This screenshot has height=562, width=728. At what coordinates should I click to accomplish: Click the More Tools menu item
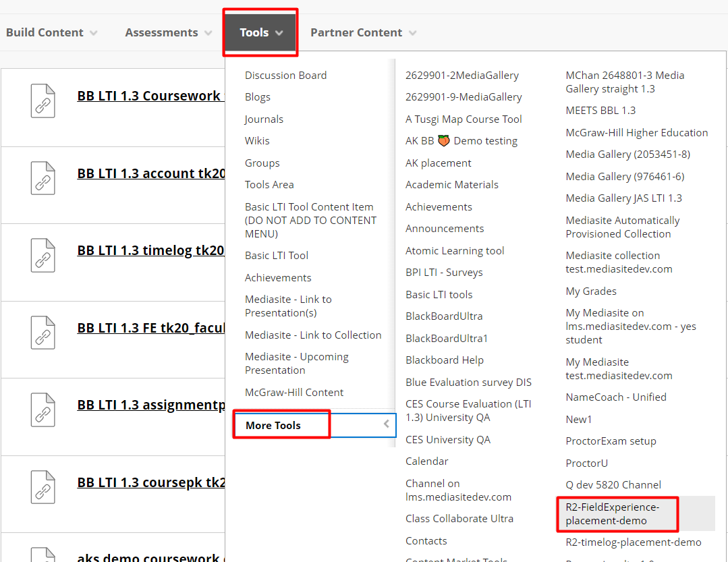coord(315,425)
